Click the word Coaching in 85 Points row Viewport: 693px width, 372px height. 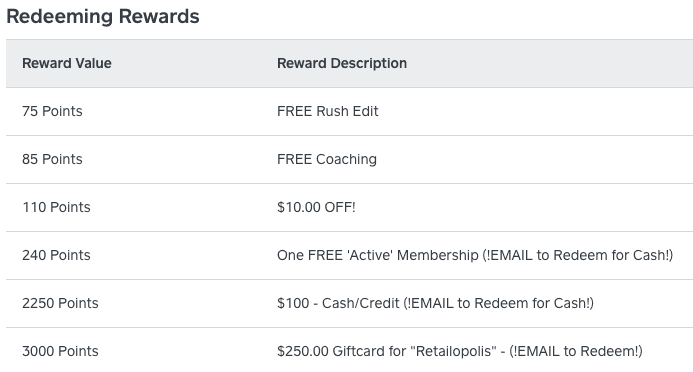346,159
